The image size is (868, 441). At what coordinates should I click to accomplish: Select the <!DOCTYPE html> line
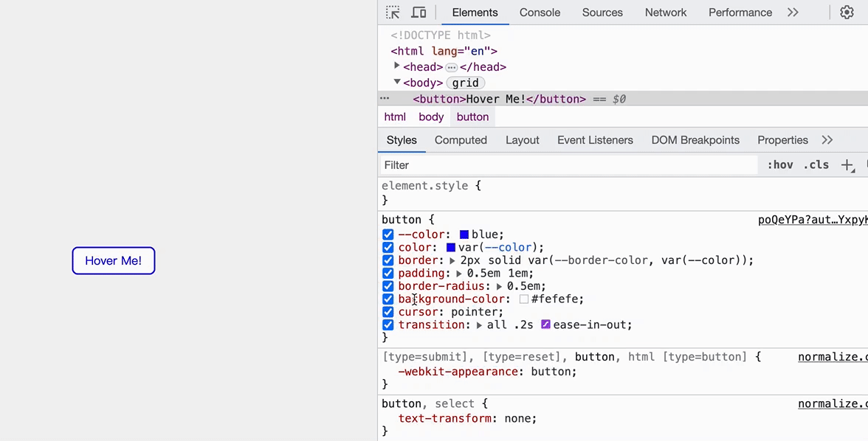coord(441,35)
